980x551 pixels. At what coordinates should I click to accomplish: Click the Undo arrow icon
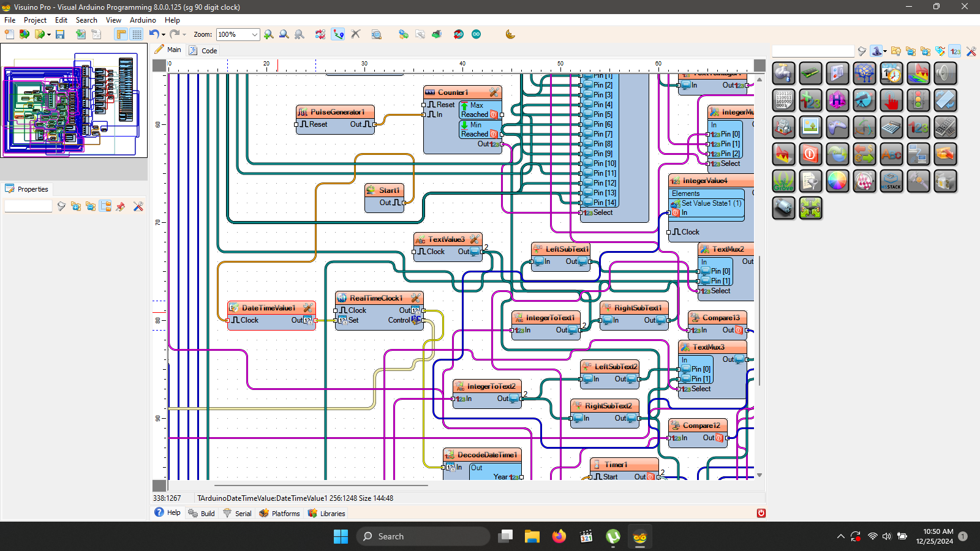154,34
